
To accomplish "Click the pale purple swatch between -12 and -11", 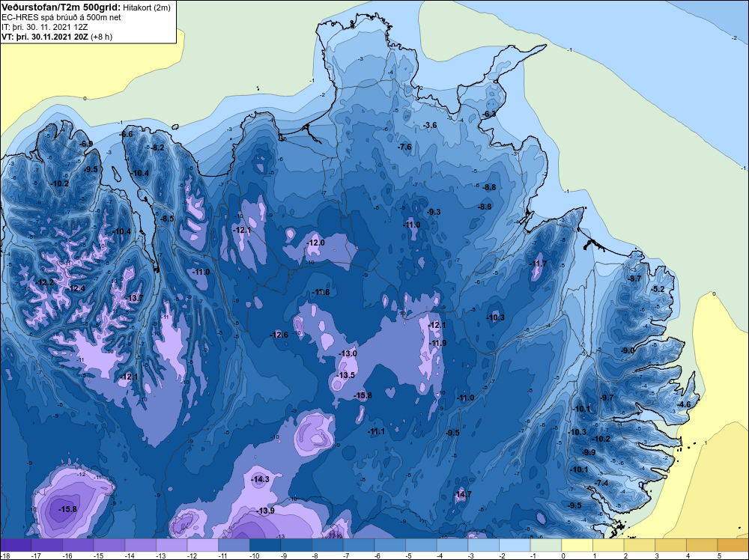I will pyautogui.click(x=203, y=545).
